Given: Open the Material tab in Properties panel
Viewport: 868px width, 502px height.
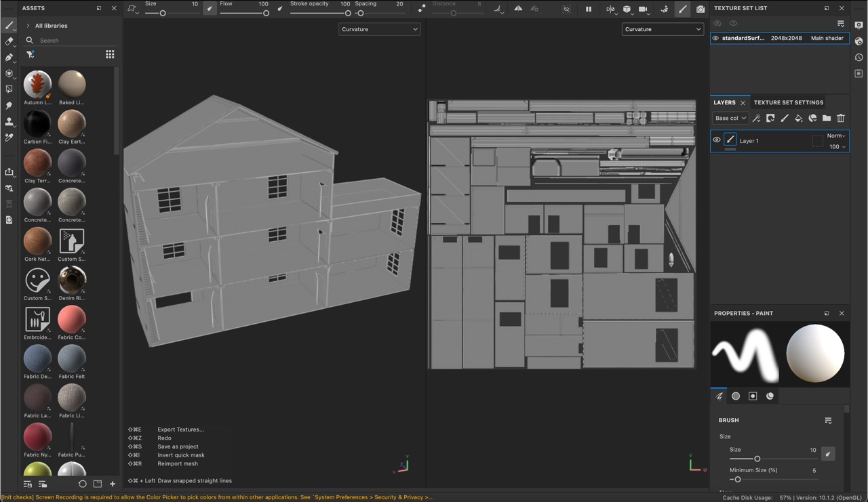Looking at the screenshot, I should (770, 396).
